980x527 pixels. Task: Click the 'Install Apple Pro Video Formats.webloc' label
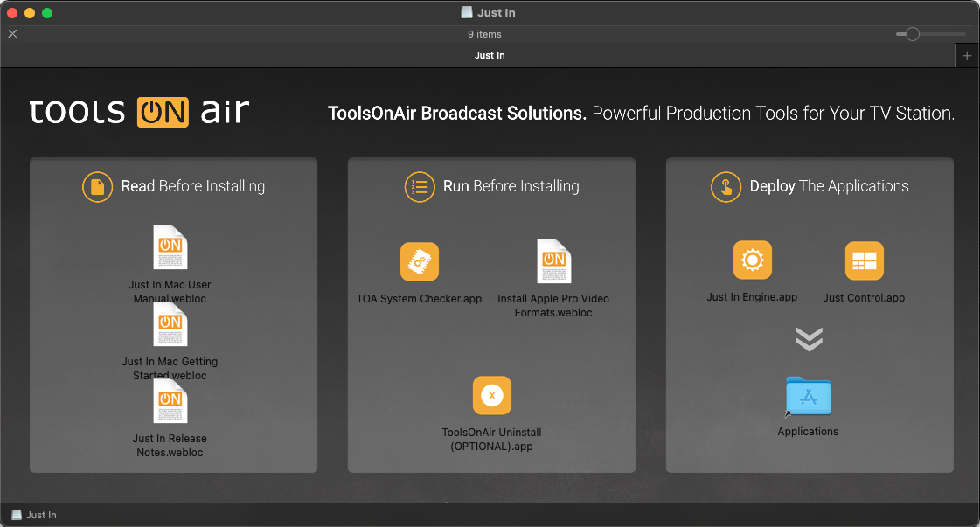pyautogui.click(x=553, y=306)
